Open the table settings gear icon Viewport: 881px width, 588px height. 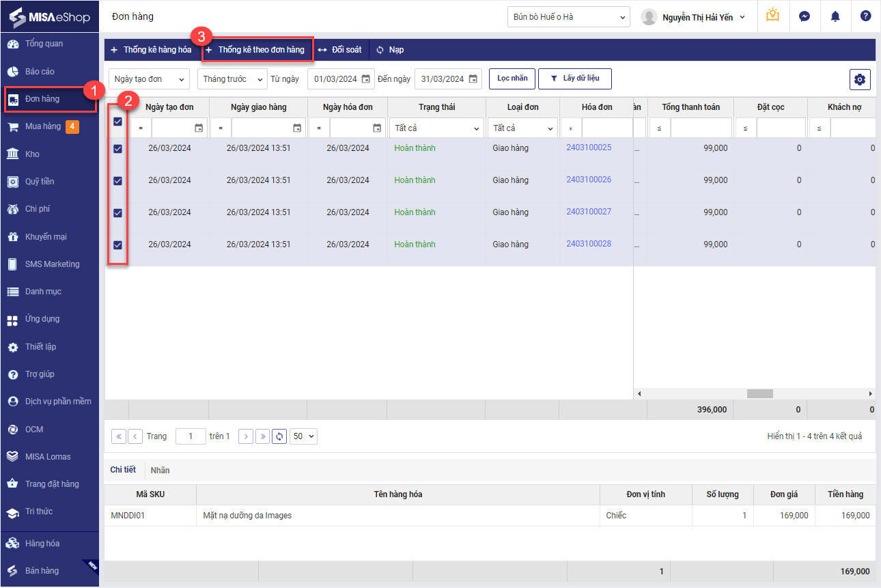coord(860,79)
